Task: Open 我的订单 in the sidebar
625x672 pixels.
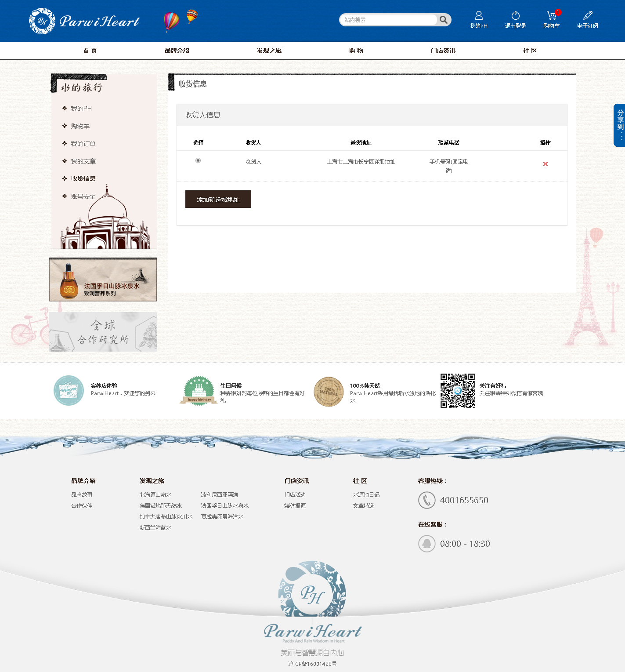Action: tap(83, 144)
